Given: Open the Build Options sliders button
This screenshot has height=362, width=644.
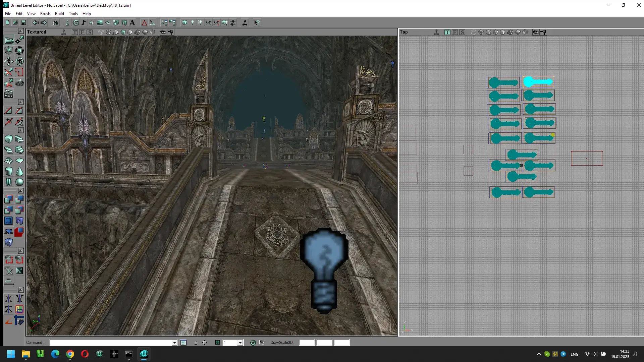Looking at the screenshot, I should coord(233,22).
